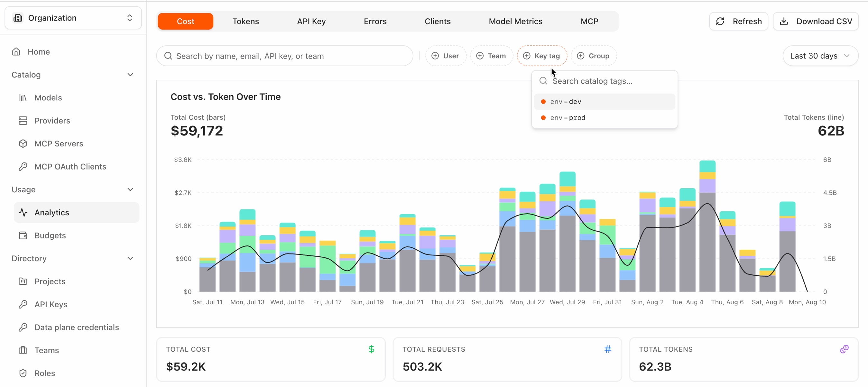Click the plus icon on Group filter
This screenshot has width=868, height=387.
point(581,56)
